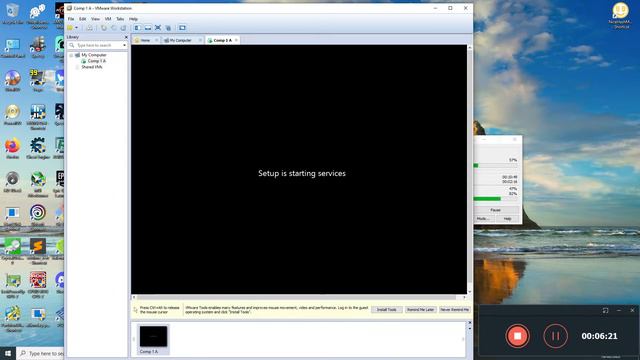This screenshot has width=640, height=360.
Task: Click the vertical scrollbar's up arrow
Action: tap(469, 47)
